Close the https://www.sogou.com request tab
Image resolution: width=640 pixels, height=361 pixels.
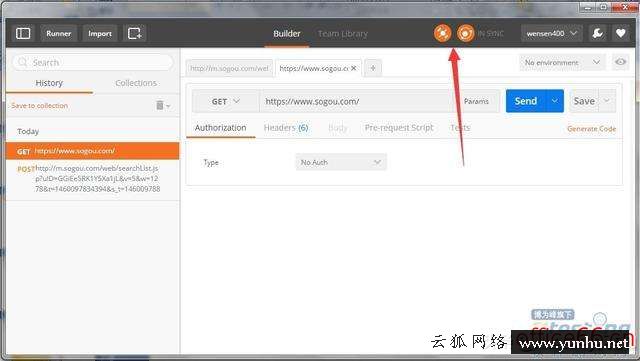[x=354, y=68]
